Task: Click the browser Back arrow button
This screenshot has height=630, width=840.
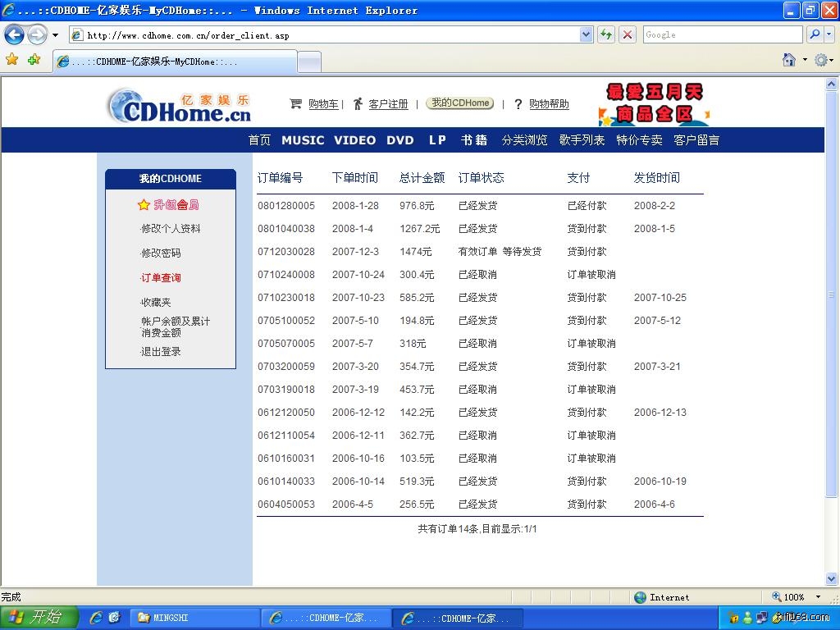Action: (14, 34)
